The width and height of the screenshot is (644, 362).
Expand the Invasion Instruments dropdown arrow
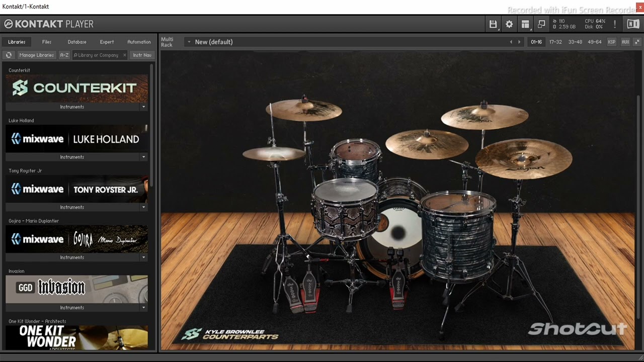[x=143, y=308]
